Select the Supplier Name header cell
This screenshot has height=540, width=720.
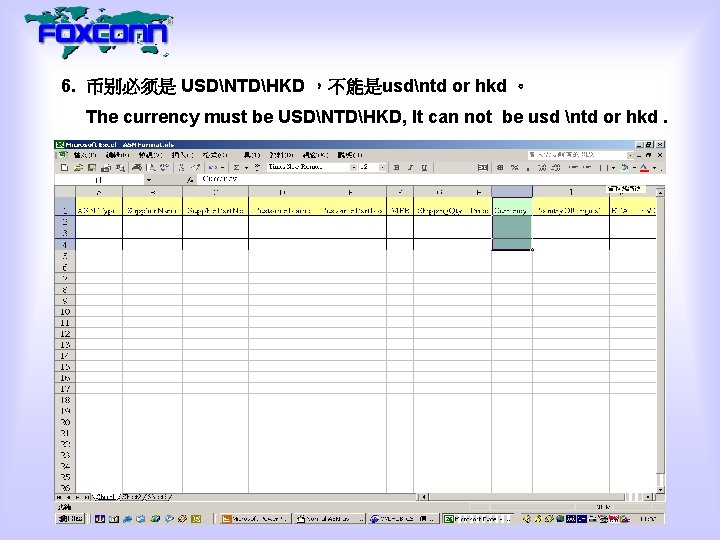coord(152,207)
